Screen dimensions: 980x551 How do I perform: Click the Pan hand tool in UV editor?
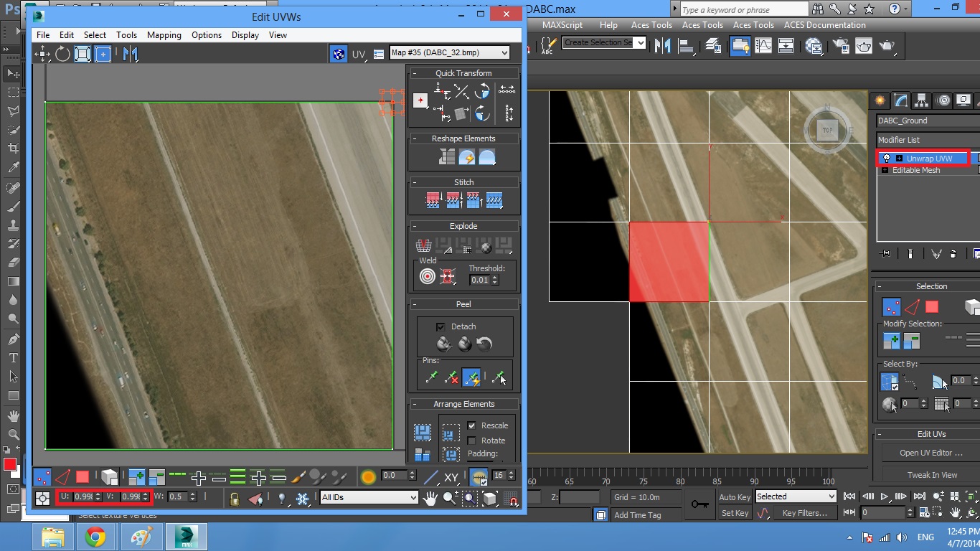(430, 498)
